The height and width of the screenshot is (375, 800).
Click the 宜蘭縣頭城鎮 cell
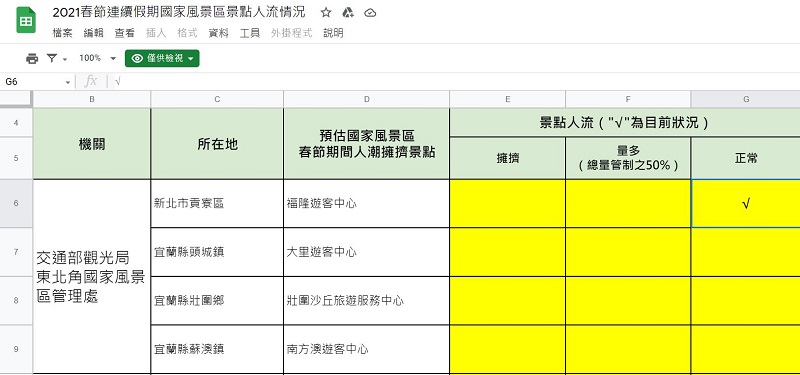coord(217,252)
